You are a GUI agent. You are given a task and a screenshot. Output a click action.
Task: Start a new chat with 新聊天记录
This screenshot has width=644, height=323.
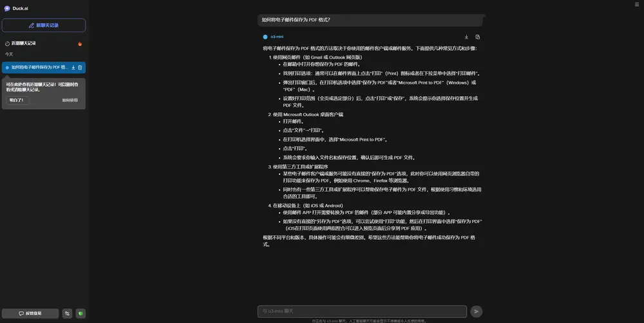coord(44,25)
